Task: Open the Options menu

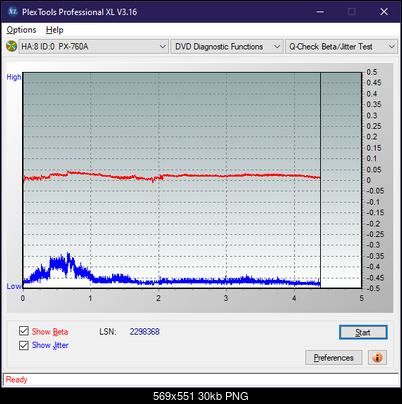Action: 21,30
